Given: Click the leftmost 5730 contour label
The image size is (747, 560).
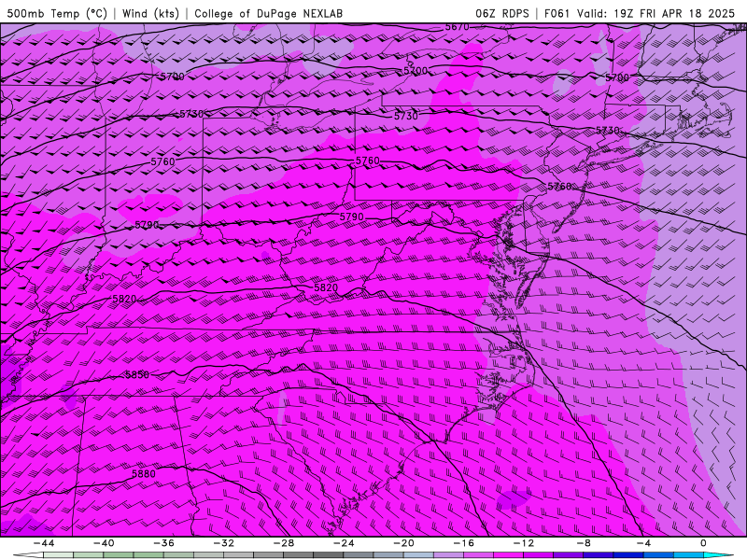Looking at the screenshot, I should 191,114.
